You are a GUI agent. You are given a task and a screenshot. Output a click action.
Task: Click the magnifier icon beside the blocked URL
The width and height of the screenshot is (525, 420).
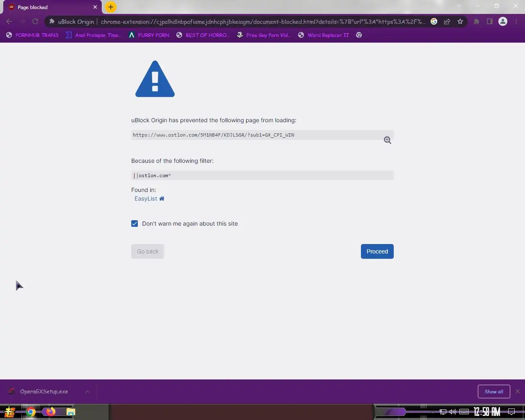click(387, 140)
